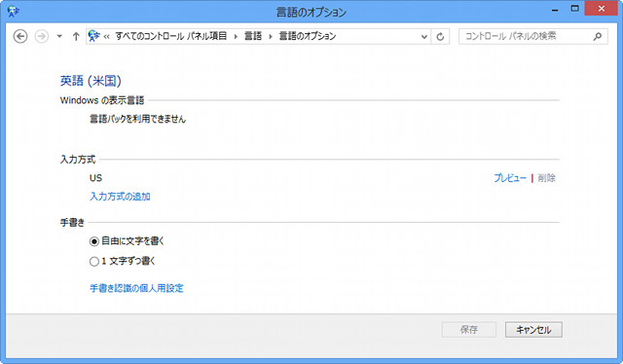This screenshot has height=364, width=623.
Task: Click the search magnifier icon
Action: click(597, 37)
